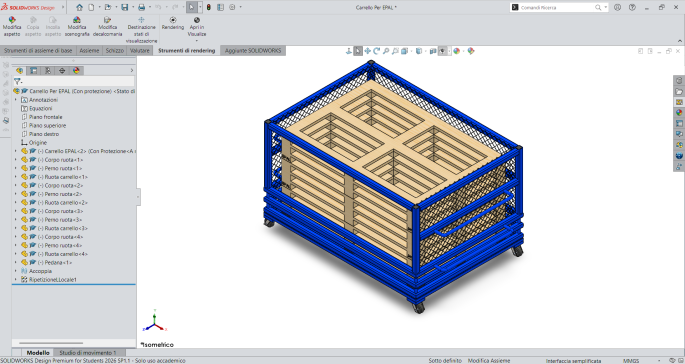This screenshot has height=364, width=685.
Task: Open the Aggiunte SOLIDWORKS tab
Action: (x=253, y=51)
